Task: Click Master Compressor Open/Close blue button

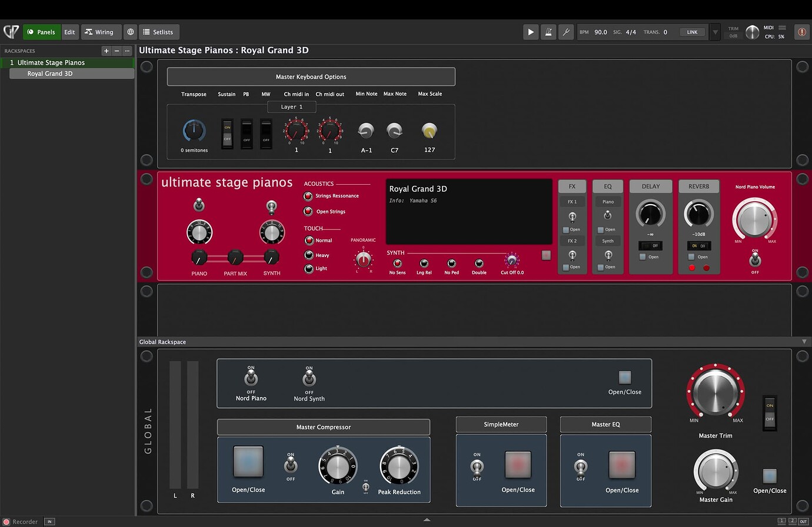Action: pos(248,461)
